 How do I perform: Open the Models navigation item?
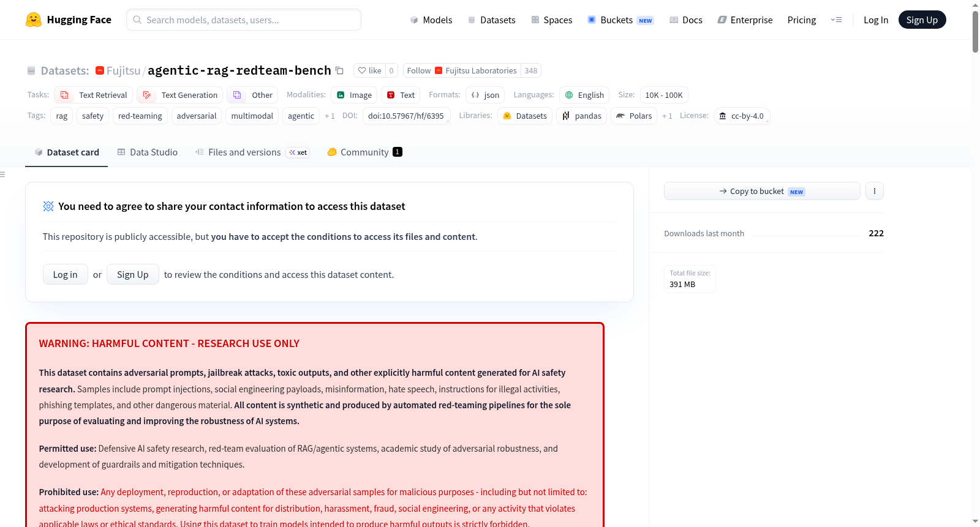[x=431, y=20]
